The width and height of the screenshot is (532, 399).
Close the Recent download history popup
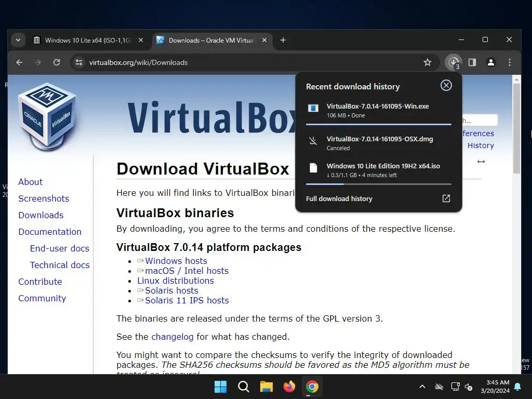446,85
